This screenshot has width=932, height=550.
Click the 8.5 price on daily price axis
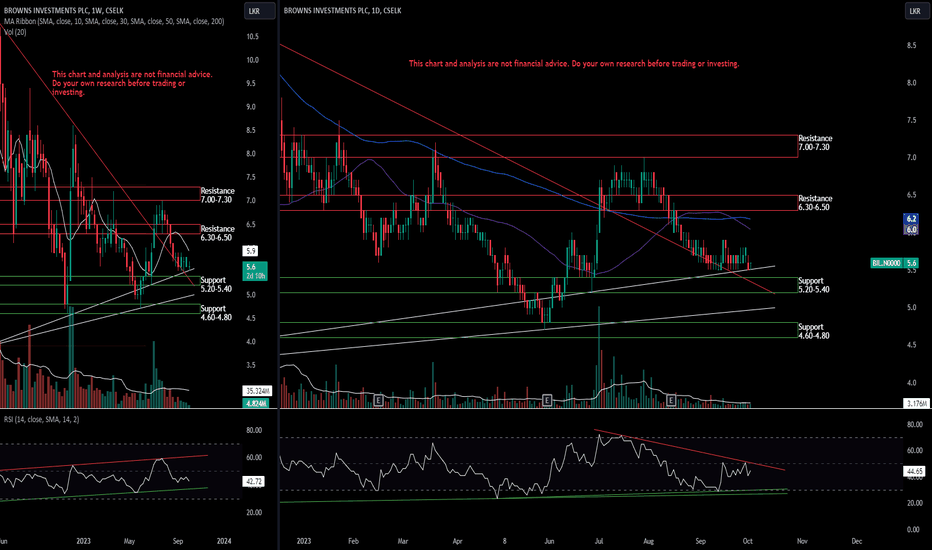tap(911, 45)
